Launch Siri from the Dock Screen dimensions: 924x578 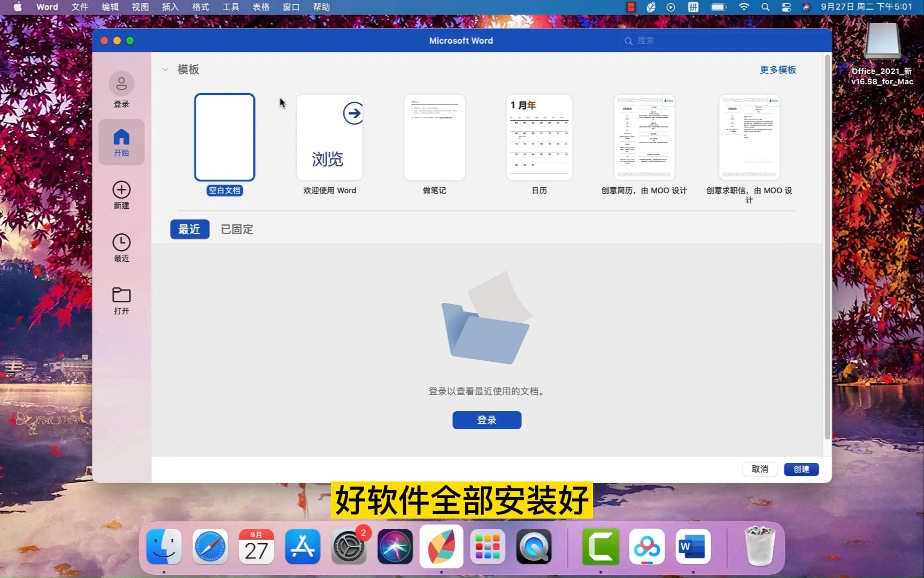[x=395, y=547]
